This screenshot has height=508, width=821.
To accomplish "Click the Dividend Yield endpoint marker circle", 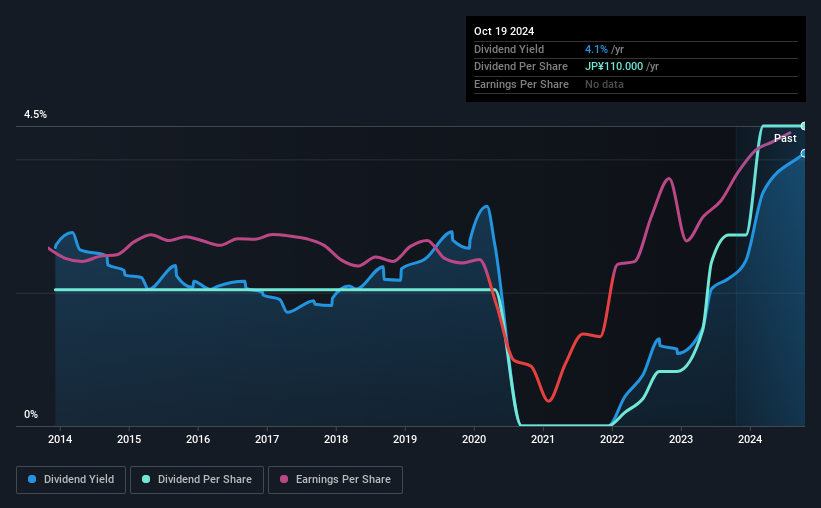I will pos(803,153).
